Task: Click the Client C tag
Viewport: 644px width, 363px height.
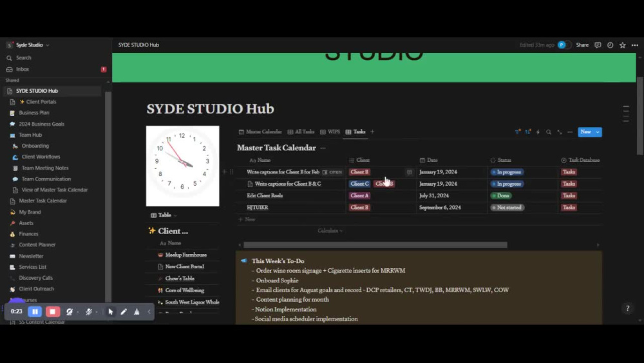Action: [360, 184]
